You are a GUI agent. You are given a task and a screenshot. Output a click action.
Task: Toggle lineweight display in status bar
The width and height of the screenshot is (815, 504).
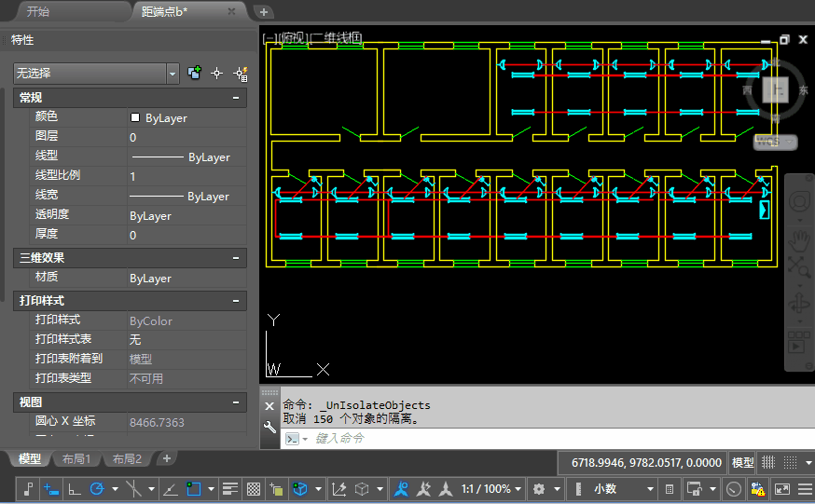tap(230, 489)
